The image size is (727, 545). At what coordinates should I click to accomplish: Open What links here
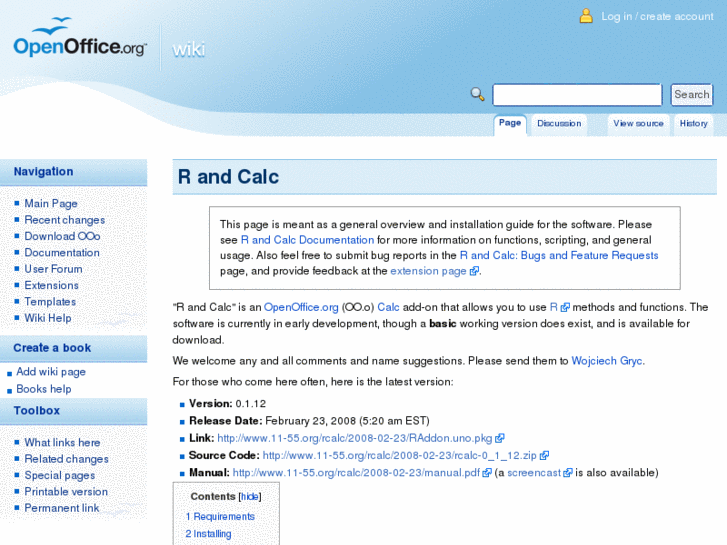62,442
